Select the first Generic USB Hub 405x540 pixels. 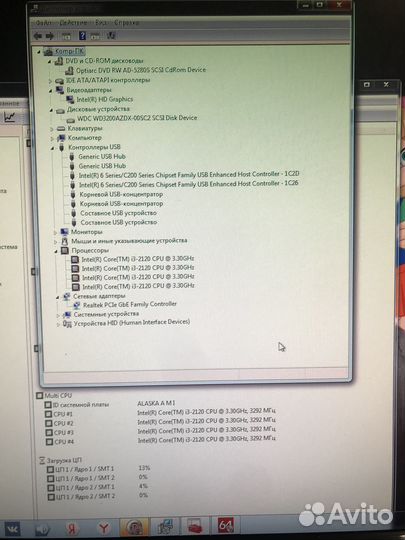[x=102, y=157]
